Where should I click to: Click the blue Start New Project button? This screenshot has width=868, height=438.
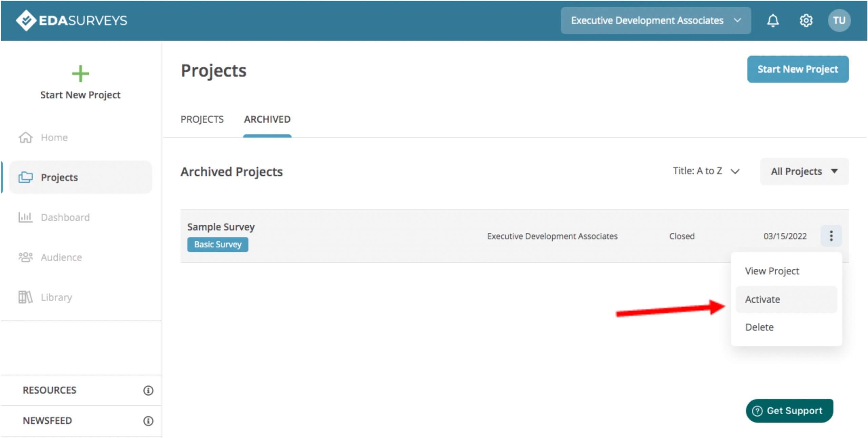tap(798, 69)
